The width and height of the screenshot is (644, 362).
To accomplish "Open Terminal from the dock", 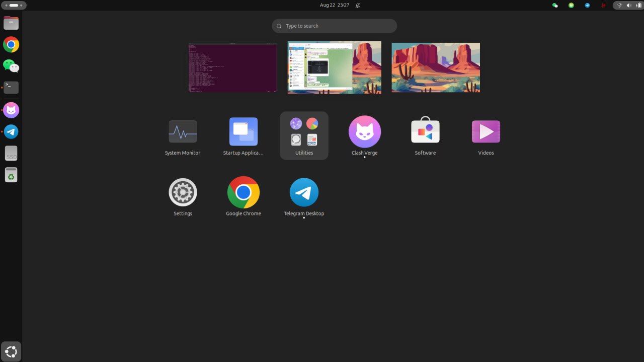I will [11, 88].
